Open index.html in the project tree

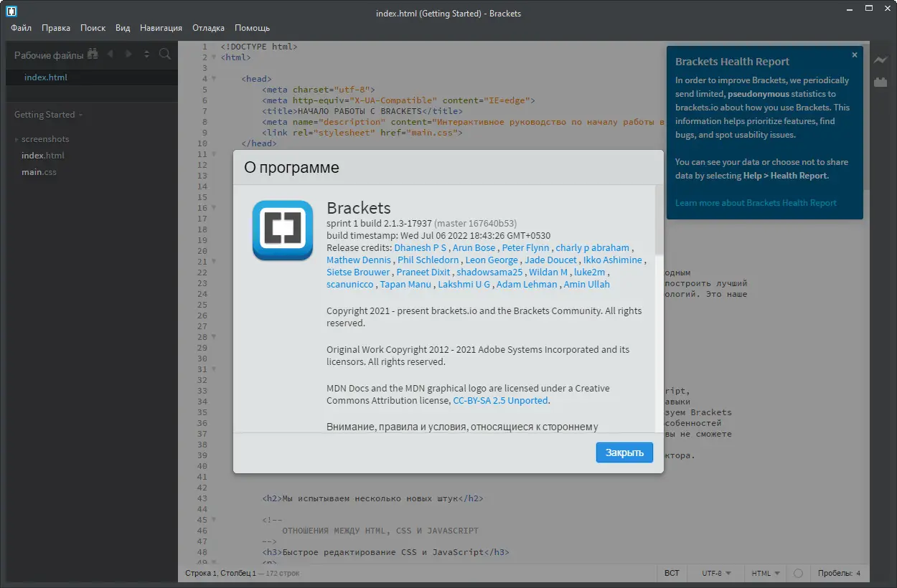tap(43, 156)
